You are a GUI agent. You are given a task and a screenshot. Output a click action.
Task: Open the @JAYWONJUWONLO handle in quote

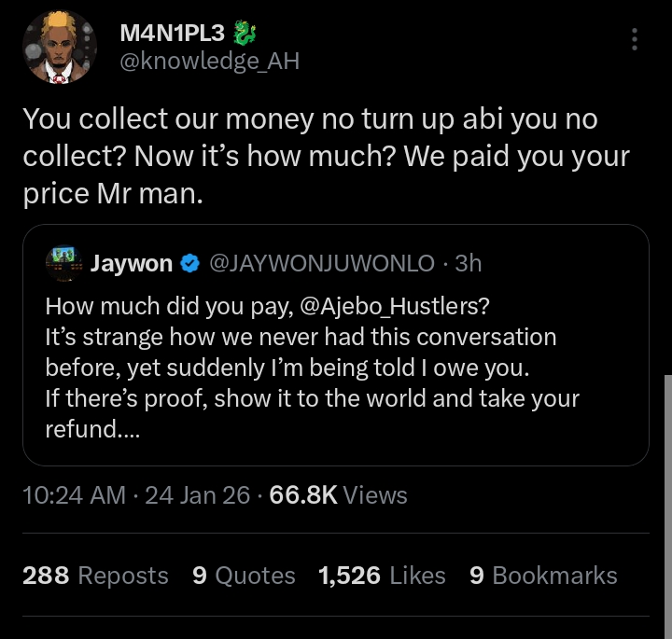click(321, 264)
